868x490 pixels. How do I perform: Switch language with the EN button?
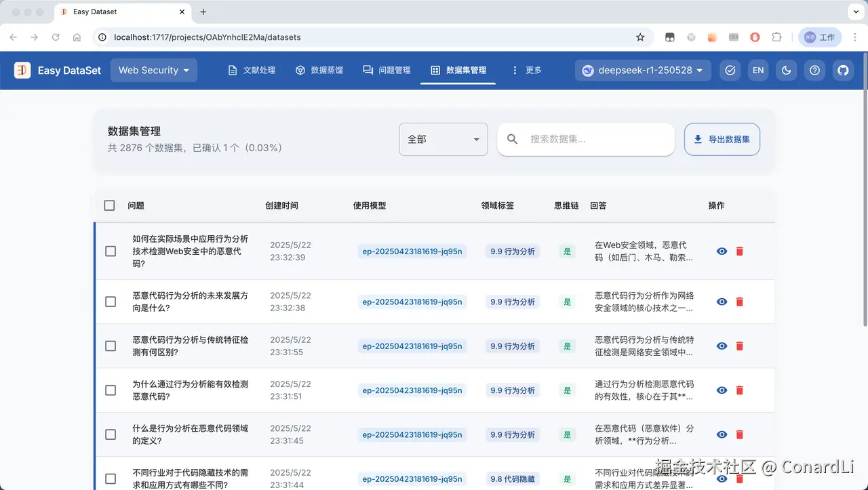pyautogui.click(x=758, y=70)
